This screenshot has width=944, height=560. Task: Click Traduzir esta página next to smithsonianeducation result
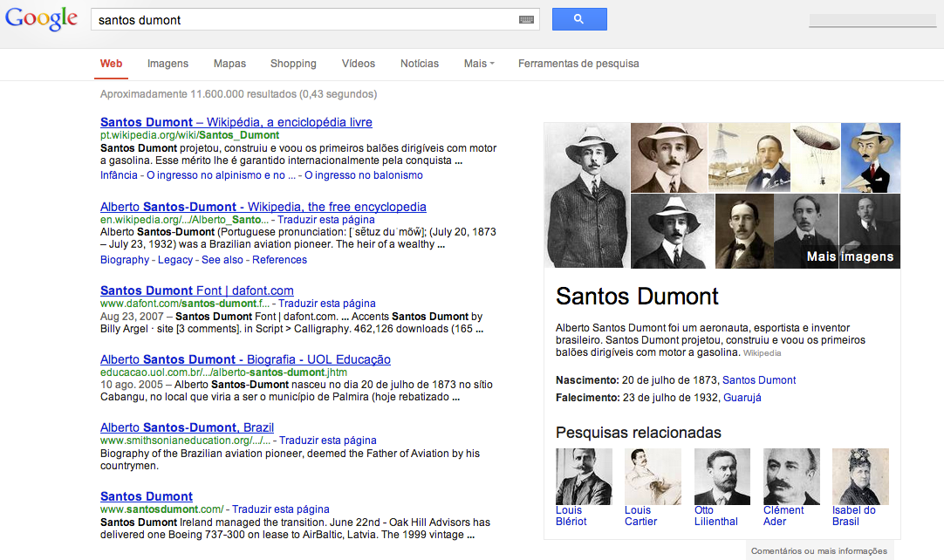328,440
